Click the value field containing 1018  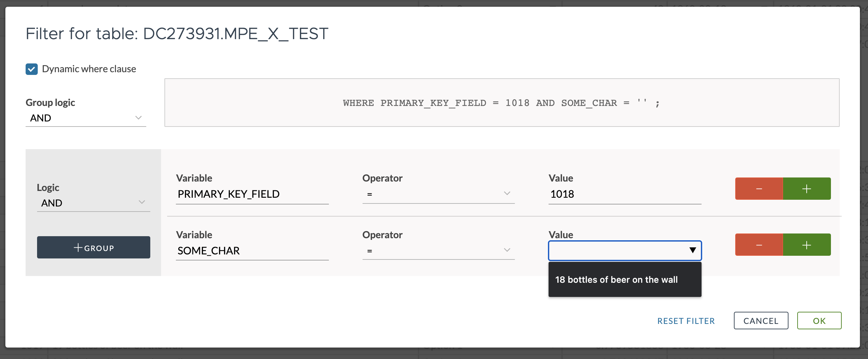[x=624, y=194]
